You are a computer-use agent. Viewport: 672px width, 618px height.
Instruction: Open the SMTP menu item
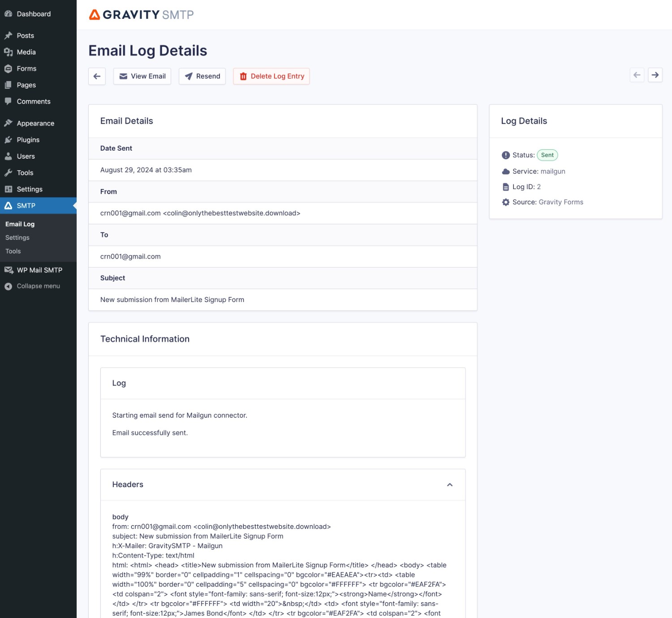click(x=38, y=206)
